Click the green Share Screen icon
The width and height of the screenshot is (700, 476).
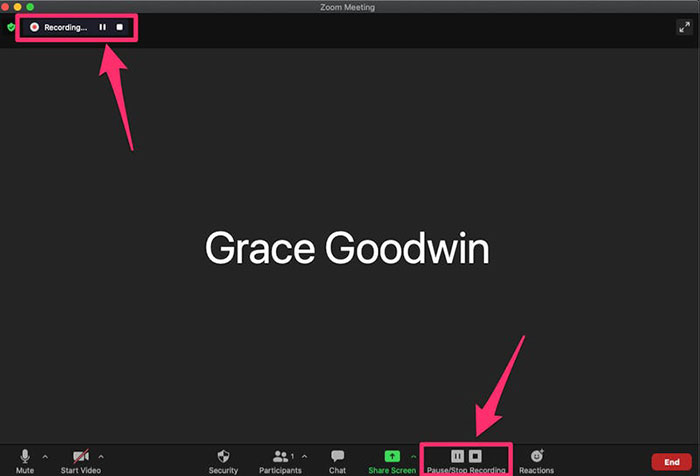tap(392, 456)
